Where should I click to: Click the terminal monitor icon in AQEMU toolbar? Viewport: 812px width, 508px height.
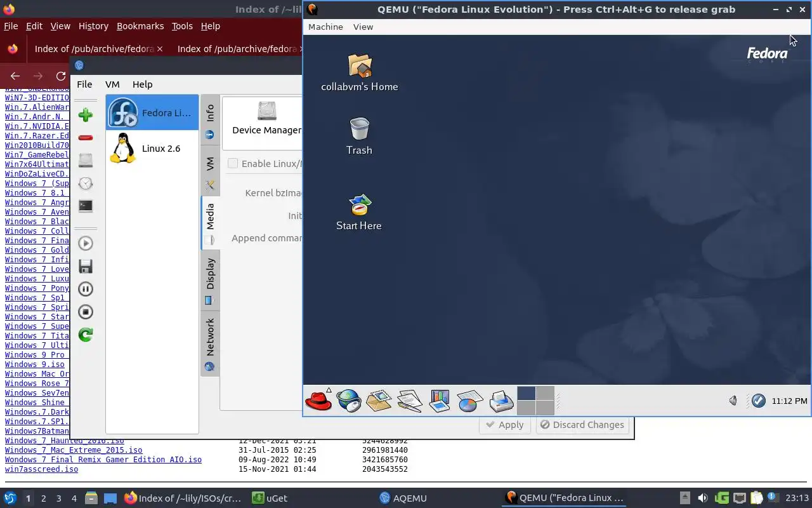(86, 206)
